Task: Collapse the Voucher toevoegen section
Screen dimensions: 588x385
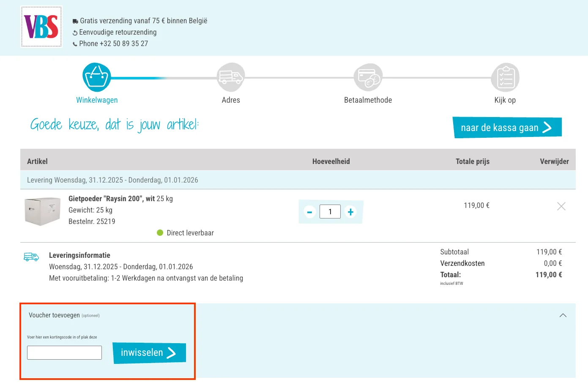Action: click(563, 315)
